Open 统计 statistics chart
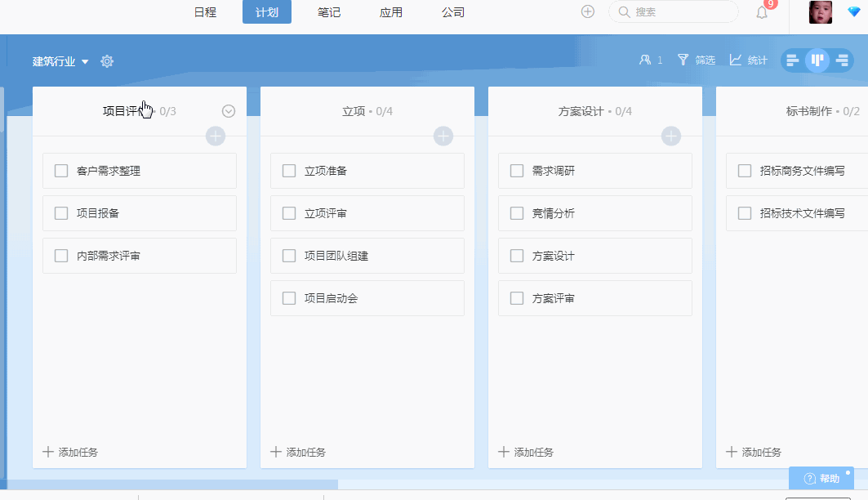 coord(749,60)
